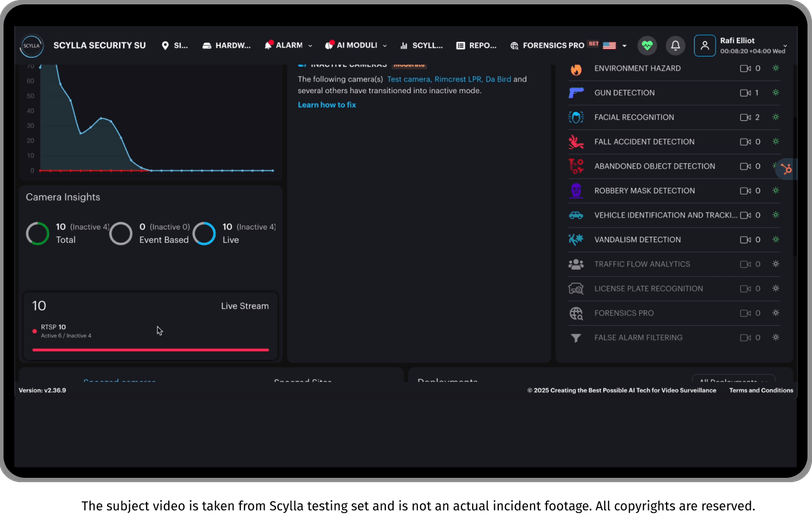812x519 pixels.
Task: Click the Traffic Flow Analytics people icon
Action: point(576,264)
